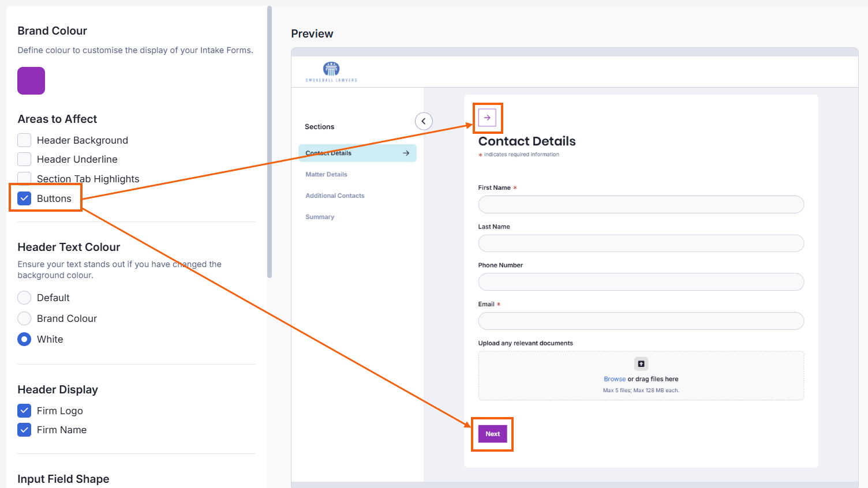Screen dimensions: 868x488
Task: Collapse the Sections sidebar with chevron button
Action: [424, 121]
